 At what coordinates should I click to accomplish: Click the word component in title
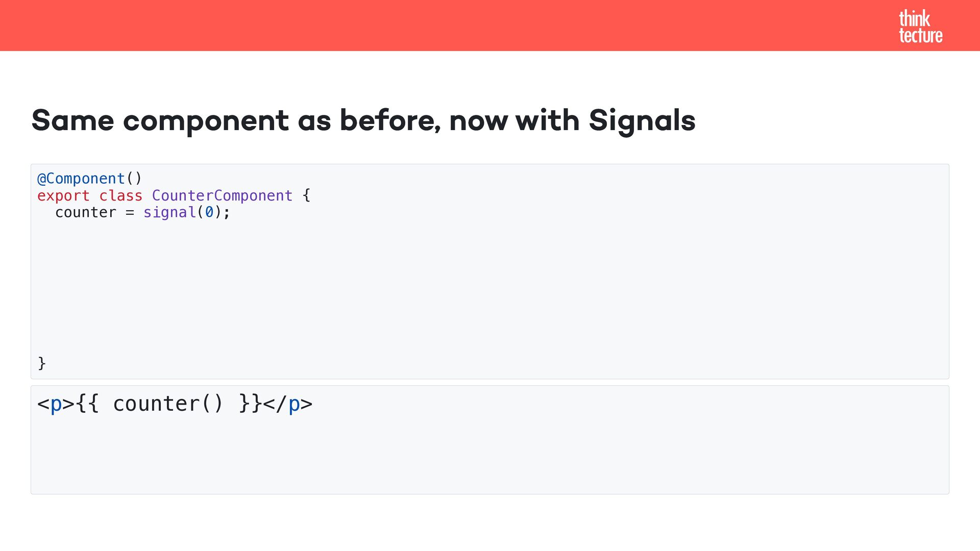pos(206,121)
